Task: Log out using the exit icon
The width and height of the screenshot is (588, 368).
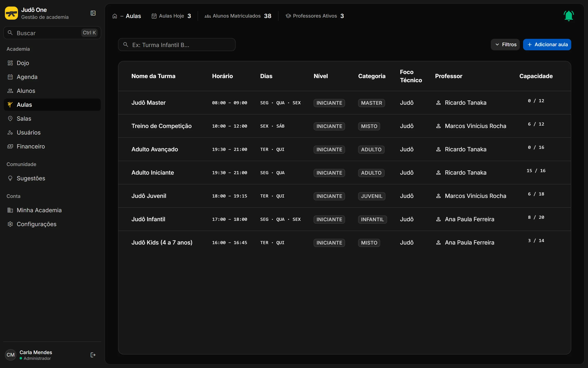Action: tap(93, 355)
